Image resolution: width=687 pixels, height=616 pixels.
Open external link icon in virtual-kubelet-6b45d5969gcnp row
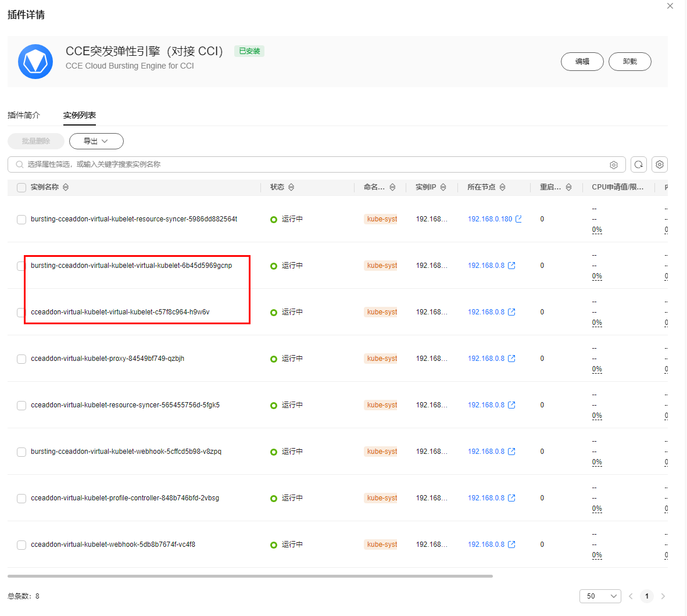tap(511, 266)
